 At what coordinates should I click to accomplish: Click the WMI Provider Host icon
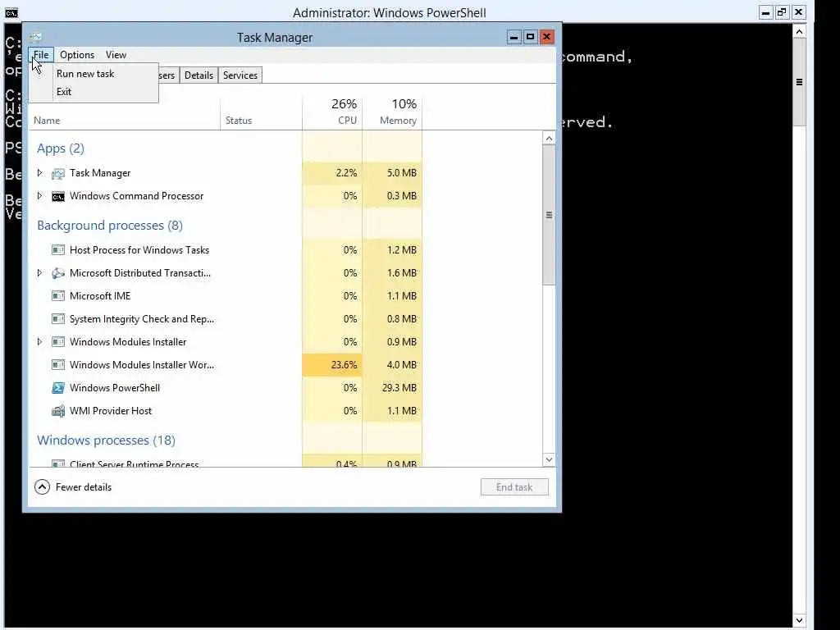coord(58,411)
